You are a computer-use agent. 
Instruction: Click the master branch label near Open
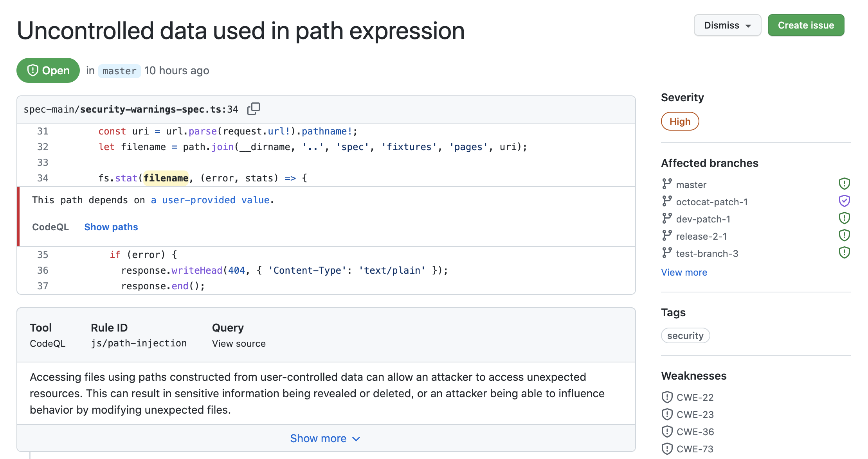coord(119,71)
